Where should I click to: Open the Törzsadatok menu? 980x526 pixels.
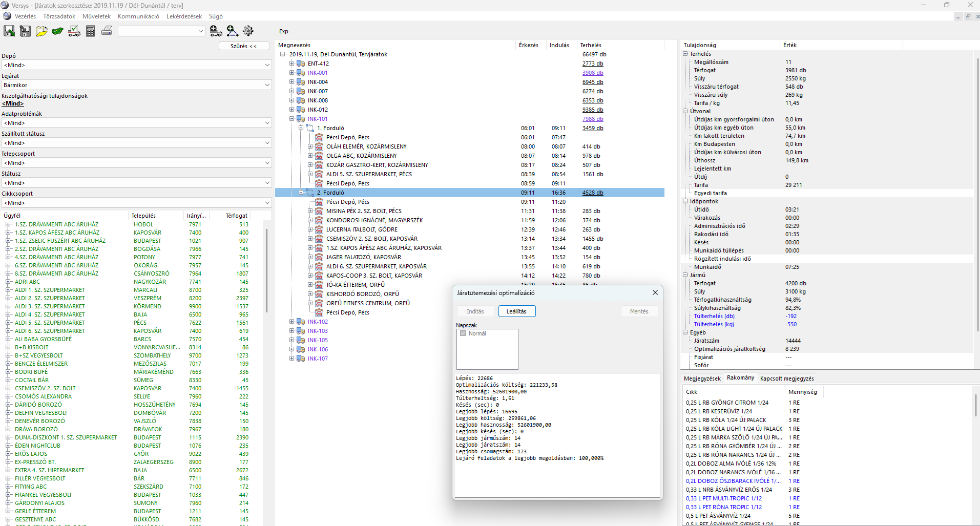59,16
